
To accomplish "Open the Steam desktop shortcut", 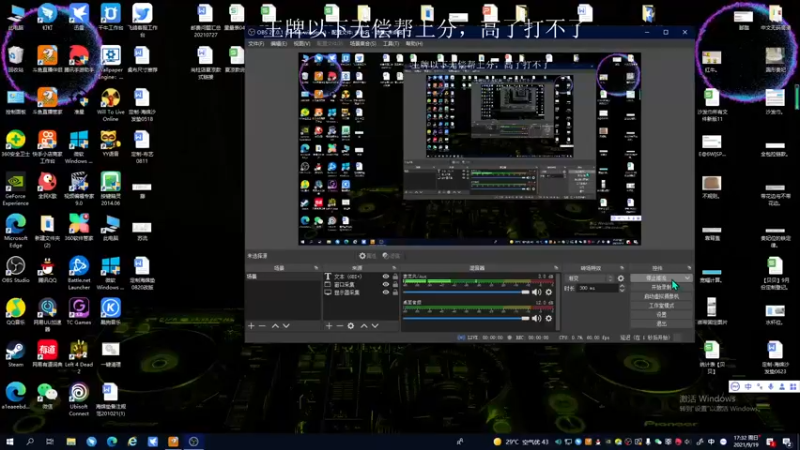I will (x=15, y=355).
